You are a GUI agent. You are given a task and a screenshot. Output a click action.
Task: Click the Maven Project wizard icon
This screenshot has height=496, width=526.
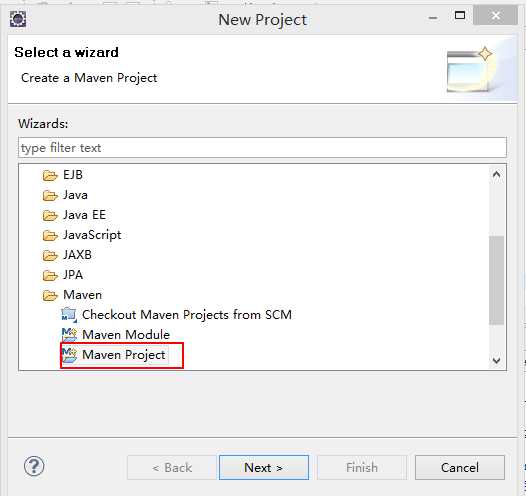pyautogui.click(x=69, y=355)
